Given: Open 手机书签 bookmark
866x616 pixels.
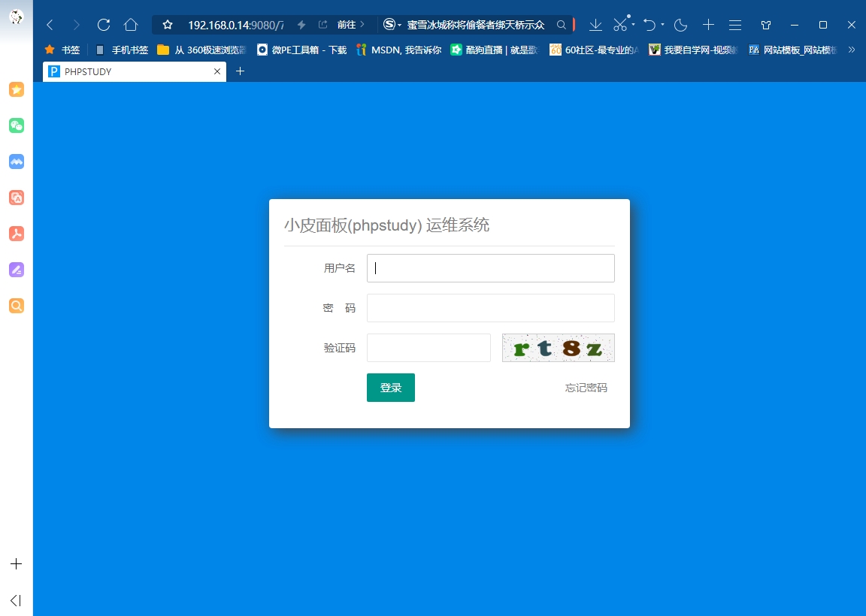Looking at the screenshot, I should click(x=122, y=50).
